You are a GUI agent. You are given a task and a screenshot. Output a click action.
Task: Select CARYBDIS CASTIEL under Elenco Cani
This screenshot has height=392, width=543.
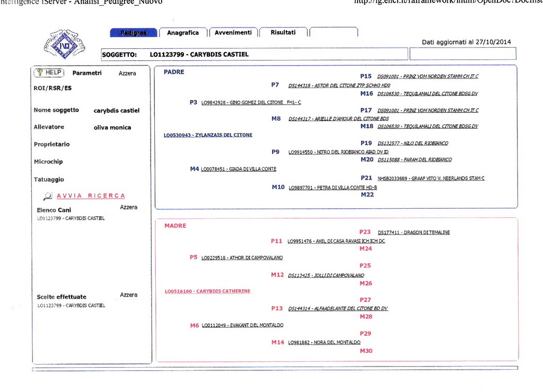(x=71, y=218)
